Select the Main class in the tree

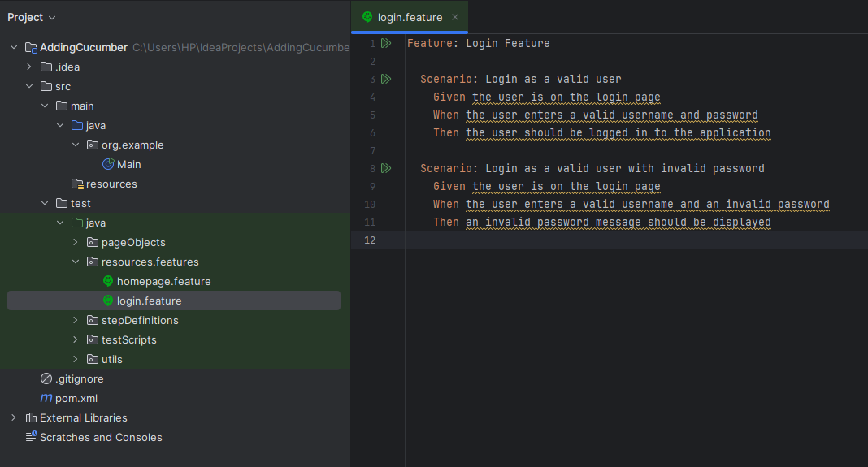(129, 164)
